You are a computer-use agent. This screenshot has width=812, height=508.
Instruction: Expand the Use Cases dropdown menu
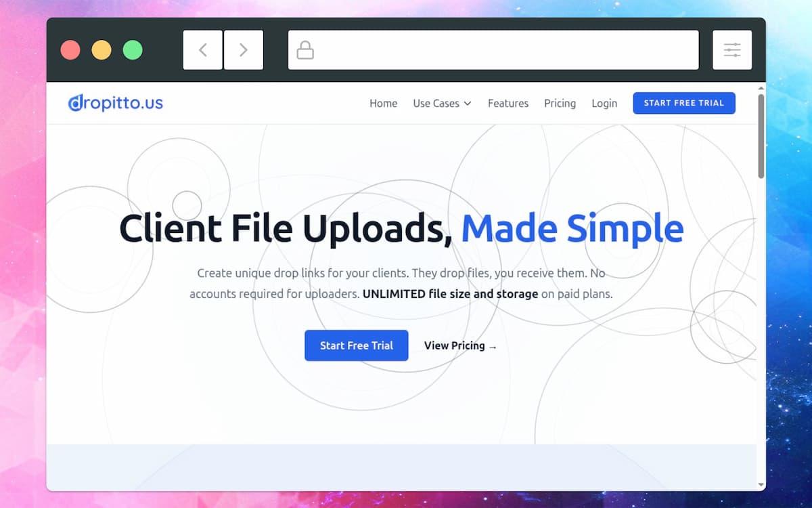click(442, 104)
